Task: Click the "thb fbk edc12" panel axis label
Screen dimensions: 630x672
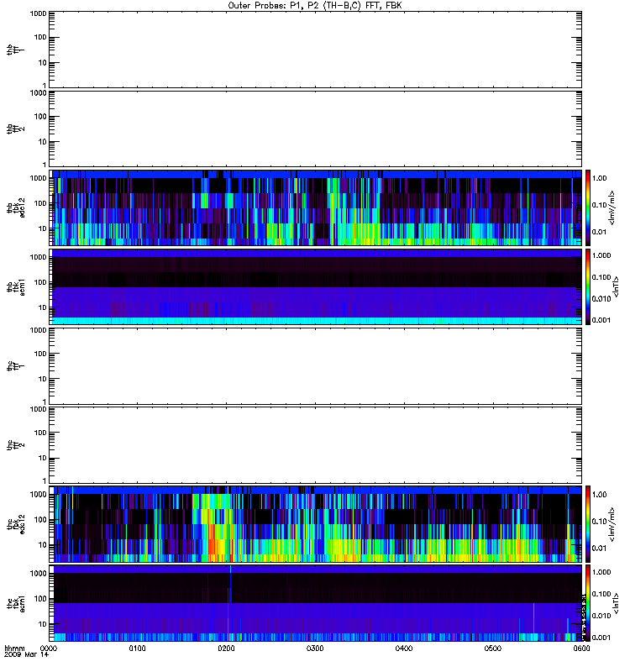Action: tap(16, 207)
